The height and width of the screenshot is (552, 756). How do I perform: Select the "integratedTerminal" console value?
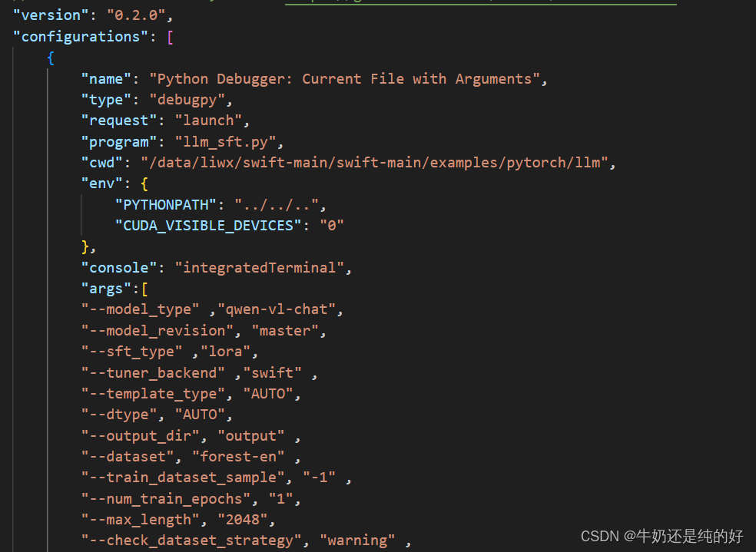[260, 267]
